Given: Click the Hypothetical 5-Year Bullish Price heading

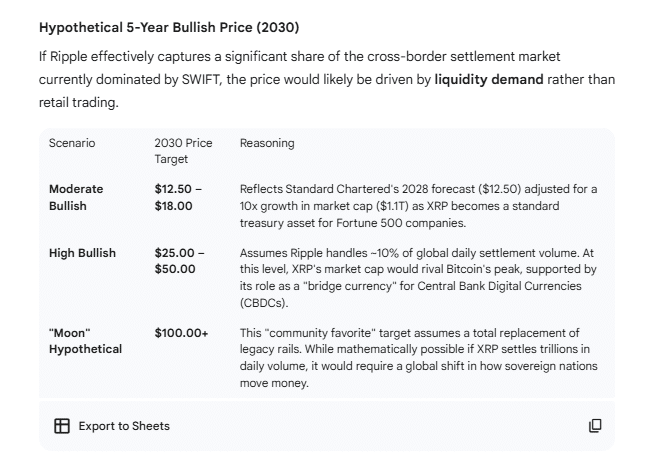Looking at the screenshot, I should point(169,26).
